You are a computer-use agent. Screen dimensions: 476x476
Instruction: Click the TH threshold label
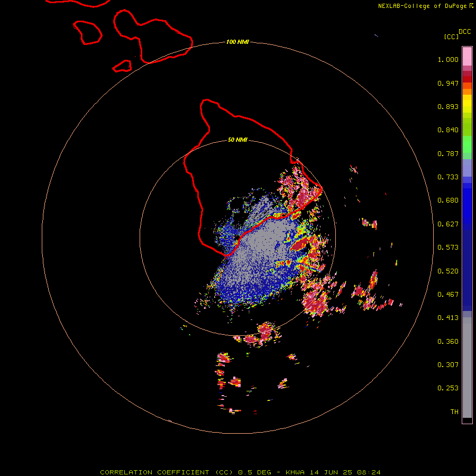454,412
